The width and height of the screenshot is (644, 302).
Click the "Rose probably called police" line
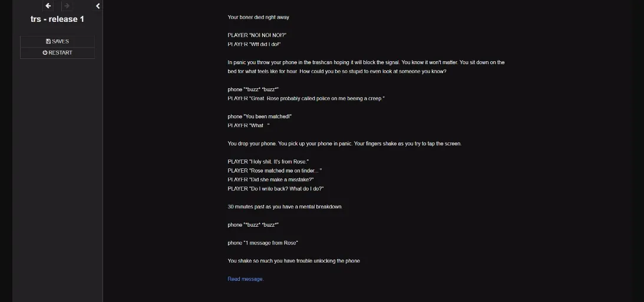point(306,98)
